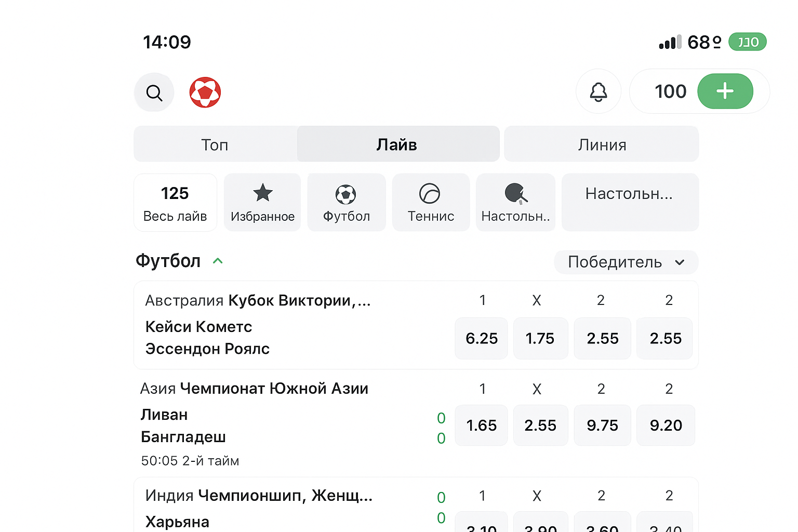Open Избранное star filter

[x=262, y=202]
